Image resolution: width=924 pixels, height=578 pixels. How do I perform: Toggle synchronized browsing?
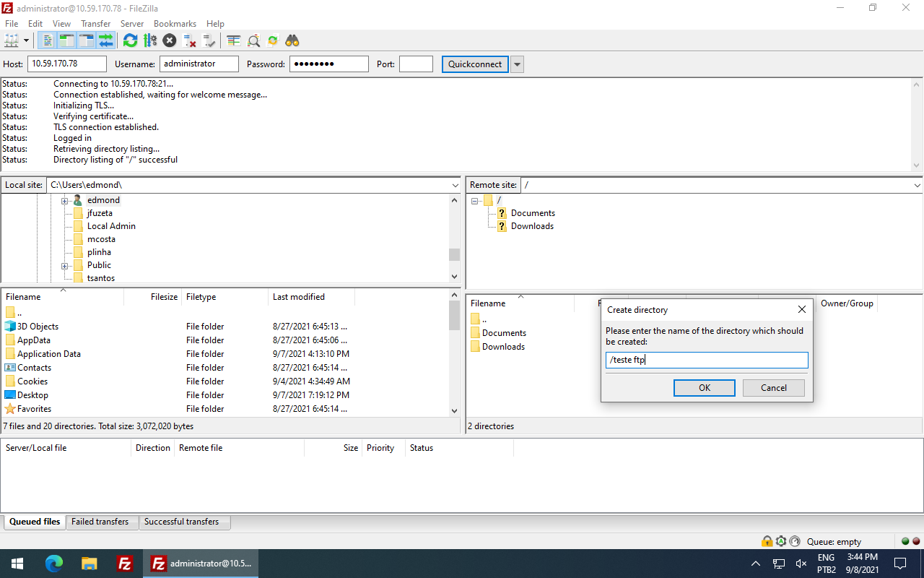tap(272, 40)
